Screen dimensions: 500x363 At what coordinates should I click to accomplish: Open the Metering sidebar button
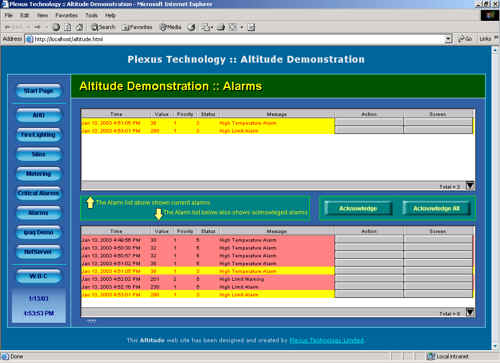point(39,174)
